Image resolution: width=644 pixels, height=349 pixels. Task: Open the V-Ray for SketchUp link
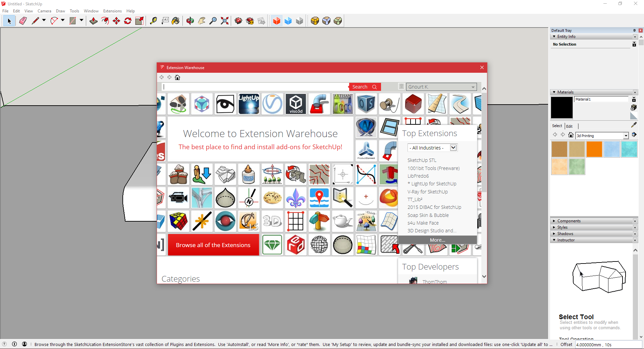(428, 192)
